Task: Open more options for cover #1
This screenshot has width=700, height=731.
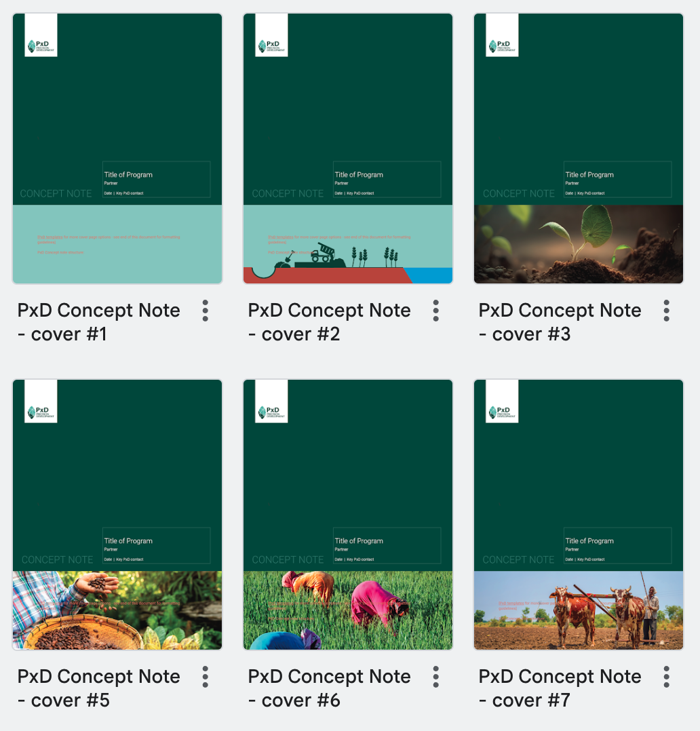Action: tap(206, 311)
